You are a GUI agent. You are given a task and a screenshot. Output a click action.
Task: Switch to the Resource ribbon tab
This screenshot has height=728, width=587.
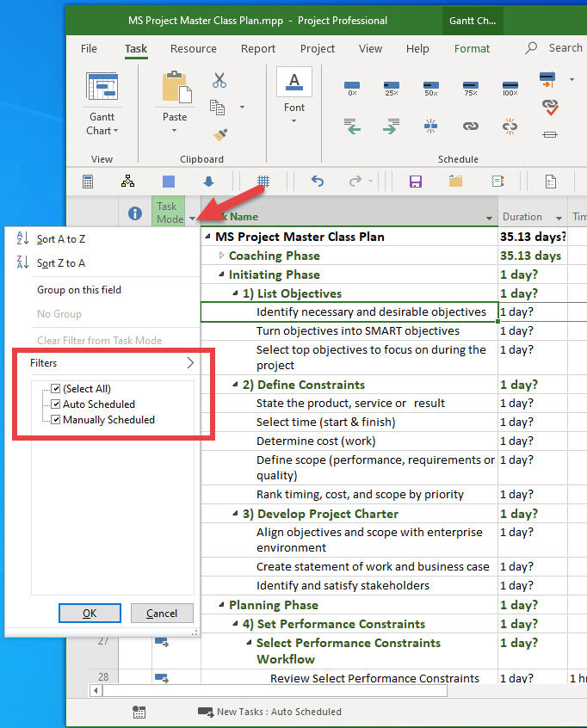[193, 49]
